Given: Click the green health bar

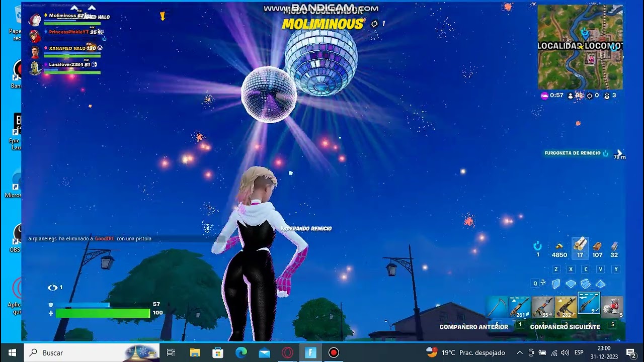Looking at the screenshot, I should pos(103,313).
